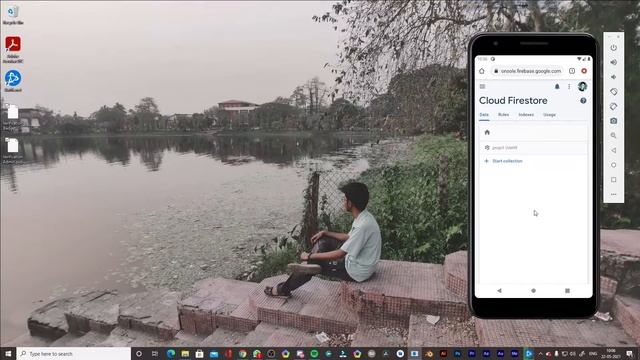
Task: Expand the system tray hidden icons chevron
Action: [x=540, y=353]
